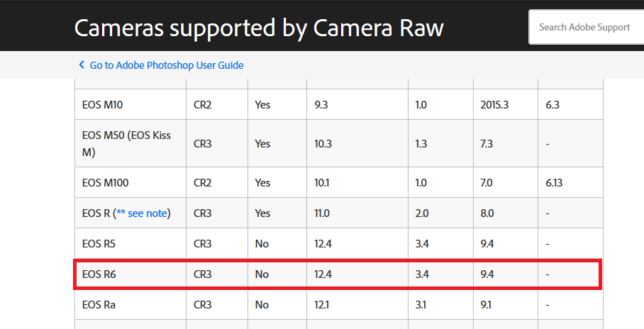Select the 8.0 value in the EOS R row
The width and height of the screenshot is (644, 329).
(x=487, y=213)
